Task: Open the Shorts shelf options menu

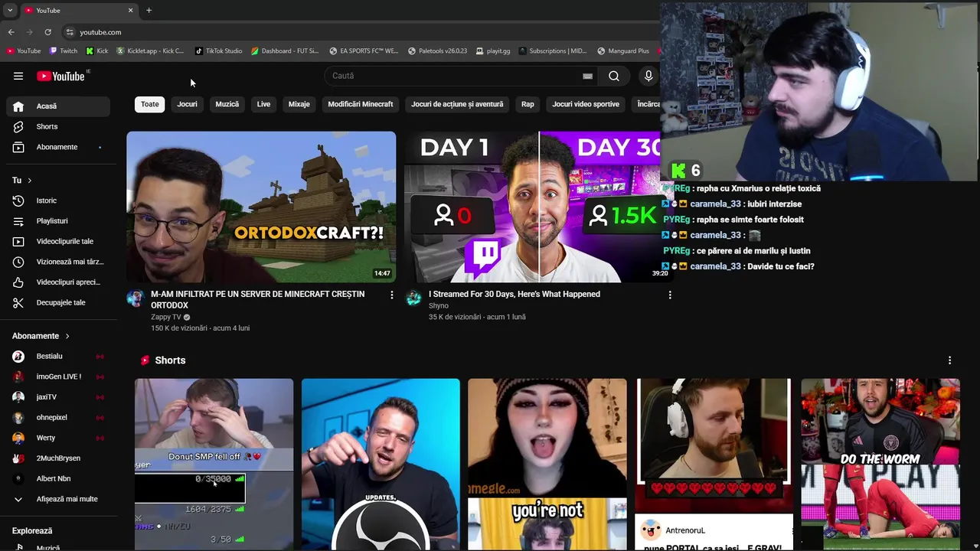Action: 950,360
